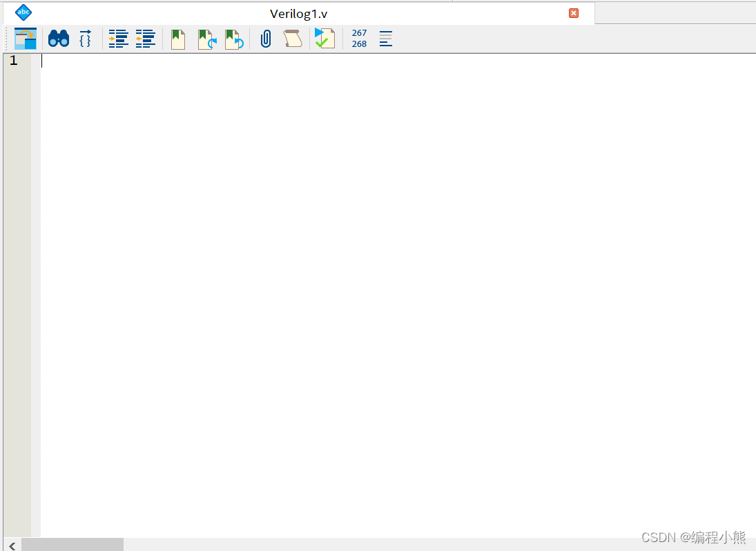Click the horizontal scrollbar thumb
Viewport: 756px width, 551px height.
pyautogui.click(x=72, y=545)
